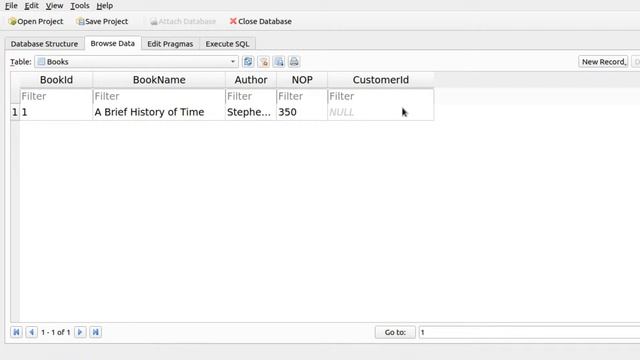The width and height of the screenshot is (640, 360).
Task: Select the NULL CustomerId cell
Action: click(x=380, y=112)
